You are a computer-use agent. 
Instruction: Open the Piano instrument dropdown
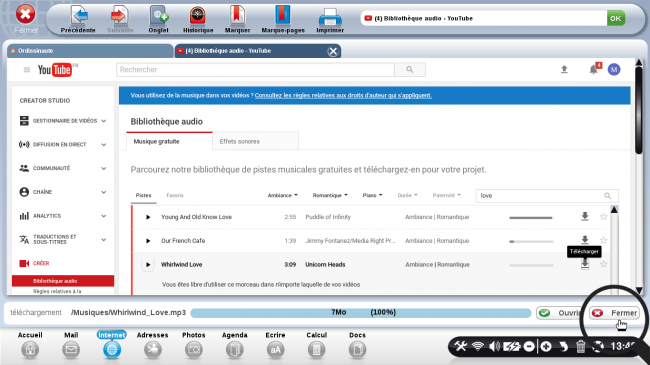pos(372,195)
